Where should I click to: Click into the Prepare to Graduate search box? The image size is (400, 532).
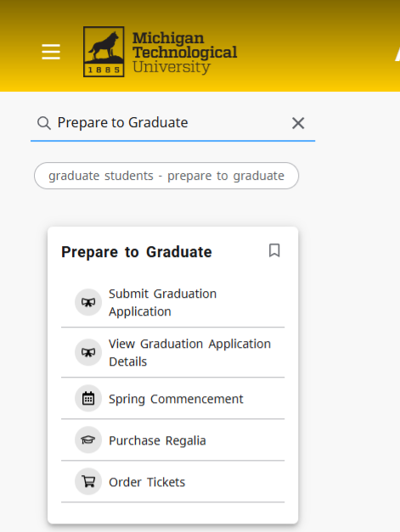[172, 122]
